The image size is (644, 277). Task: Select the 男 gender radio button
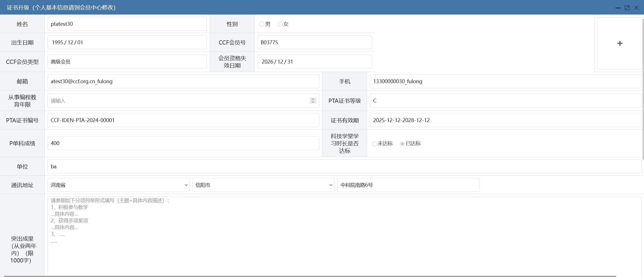pos(262,24)
